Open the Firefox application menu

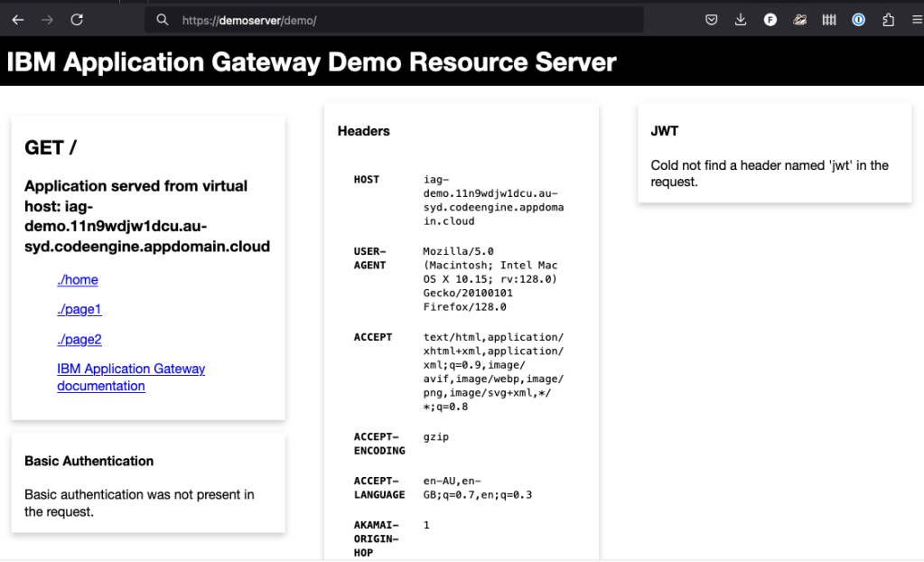[x=917, y=19]
